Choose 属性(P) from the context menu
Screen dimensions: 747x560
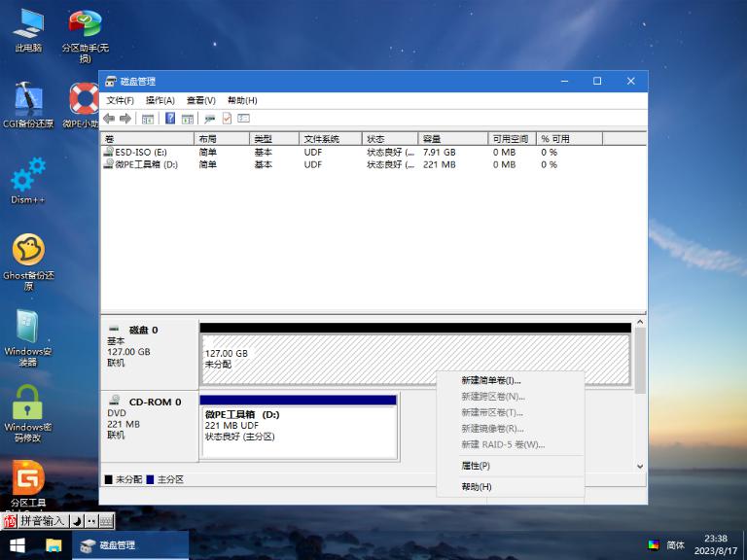click(511, 466)
